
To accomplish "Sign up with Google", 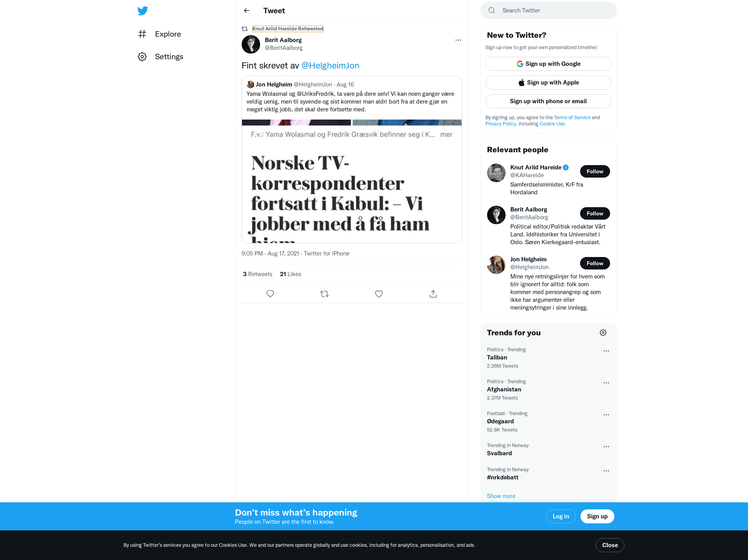I will 549,64.
